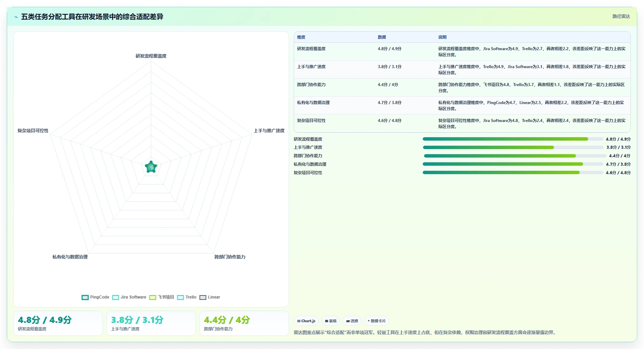Click the summary sentence starting 雷达图重点展示
Screen dimensions: 644x349
coord(424,332)
